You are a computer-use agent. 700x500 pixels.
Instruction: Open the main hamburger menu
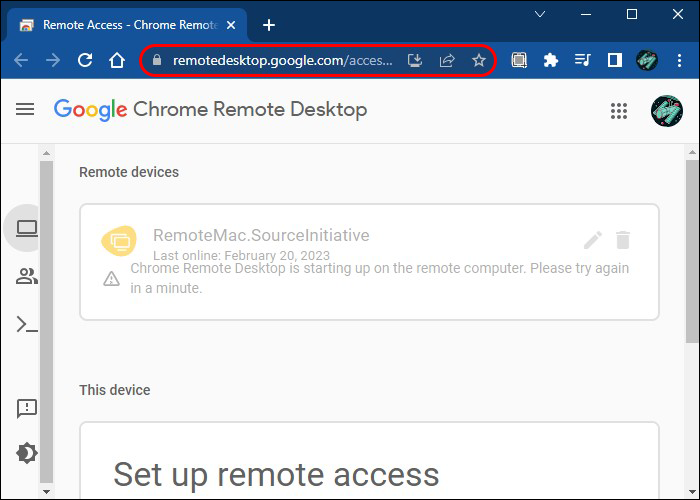[x=25, y=109]
